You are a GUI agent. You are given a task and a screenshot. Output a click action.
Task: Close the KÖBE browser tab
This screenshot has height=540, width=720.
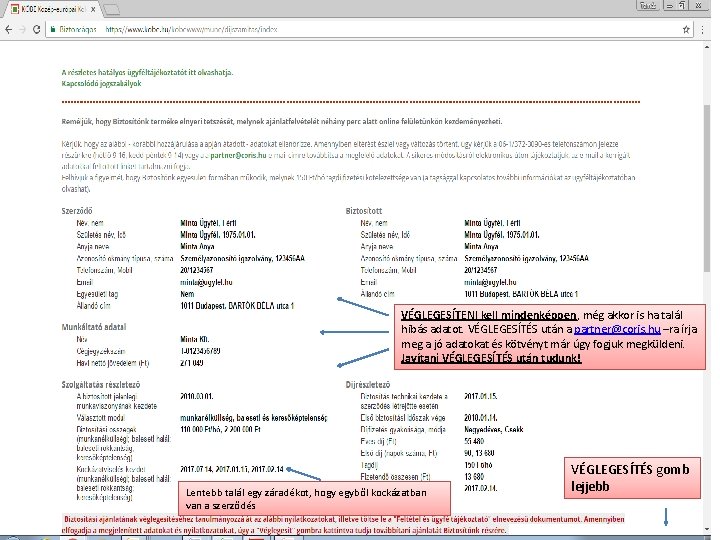93,9
